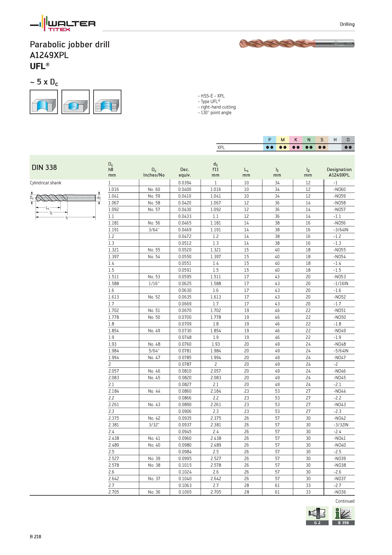392x555 pixels.
Task: Click the 'Drilling' section label
Action: pos(347,24)
